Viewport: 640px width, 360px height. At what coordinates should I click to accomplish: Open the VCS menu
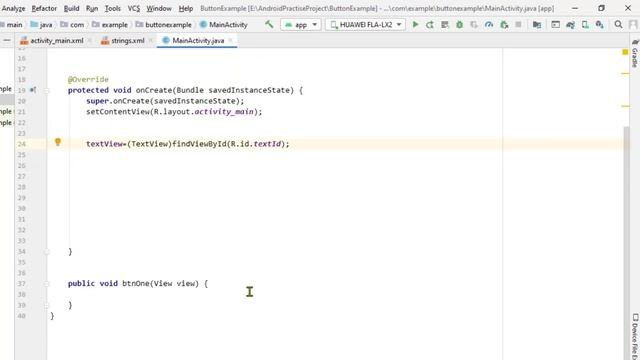point(134,8)
